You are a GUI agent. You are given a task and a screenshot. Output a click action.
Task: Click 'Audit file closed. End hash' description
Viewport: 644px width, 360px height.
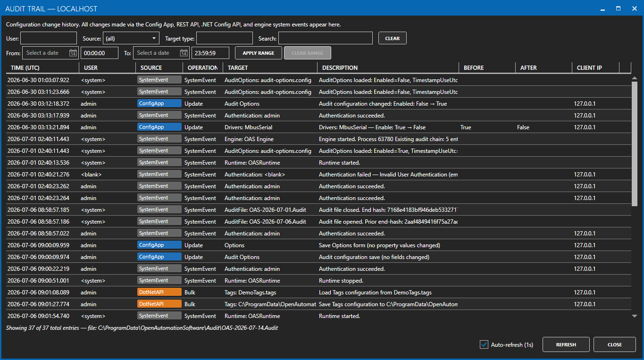pyautogui.click(x=388, y=210)
